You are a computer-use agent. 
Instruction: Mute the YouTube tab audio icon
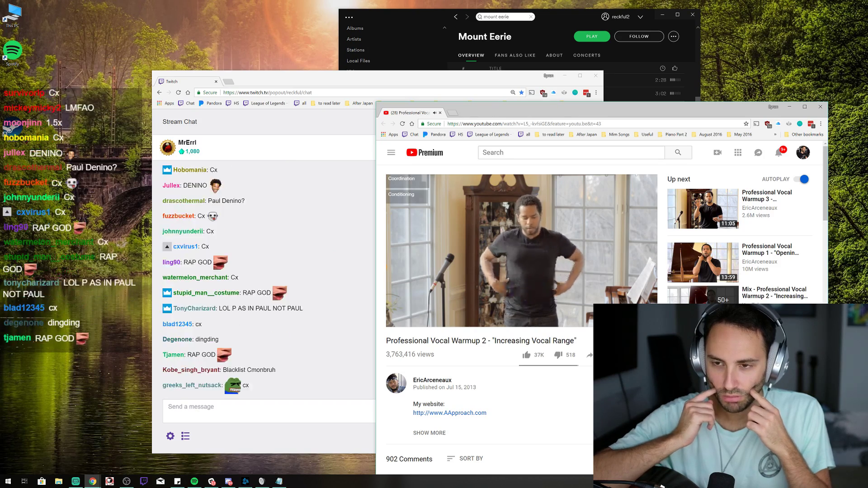(x=435, y=113)
